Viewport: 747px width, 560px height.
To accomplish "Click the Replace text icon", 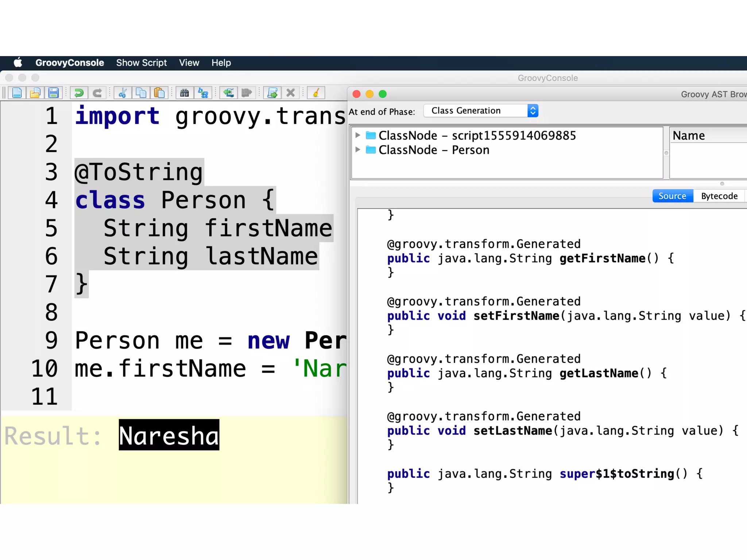I will click(203, 93).
